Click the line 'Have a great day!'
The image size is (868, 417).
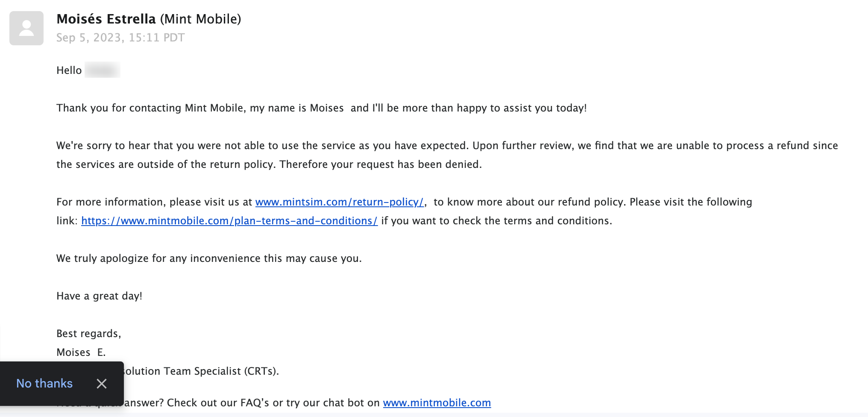click(99, 296)
